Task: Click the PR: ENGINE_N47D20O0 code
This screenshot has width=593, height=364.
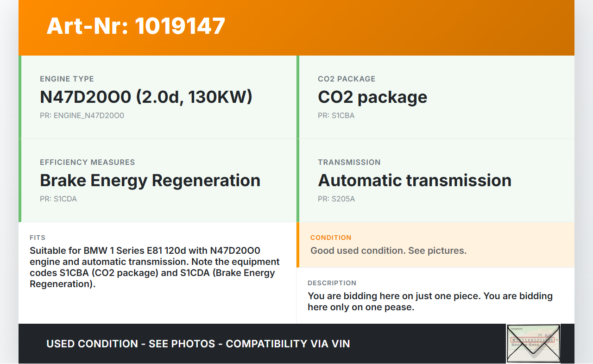Action: (82, 115)
